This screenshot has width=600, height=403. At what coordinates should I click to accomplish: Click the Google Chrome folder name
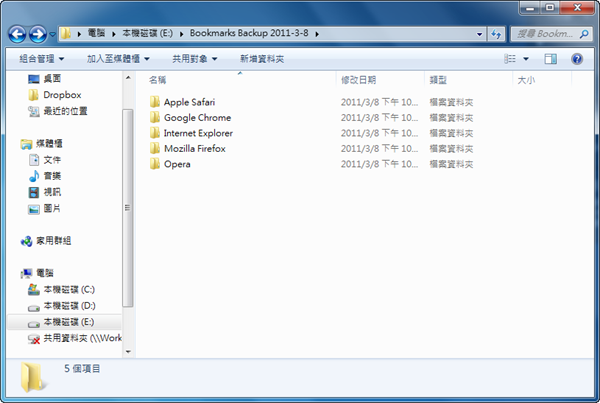(x=197, y=117)
